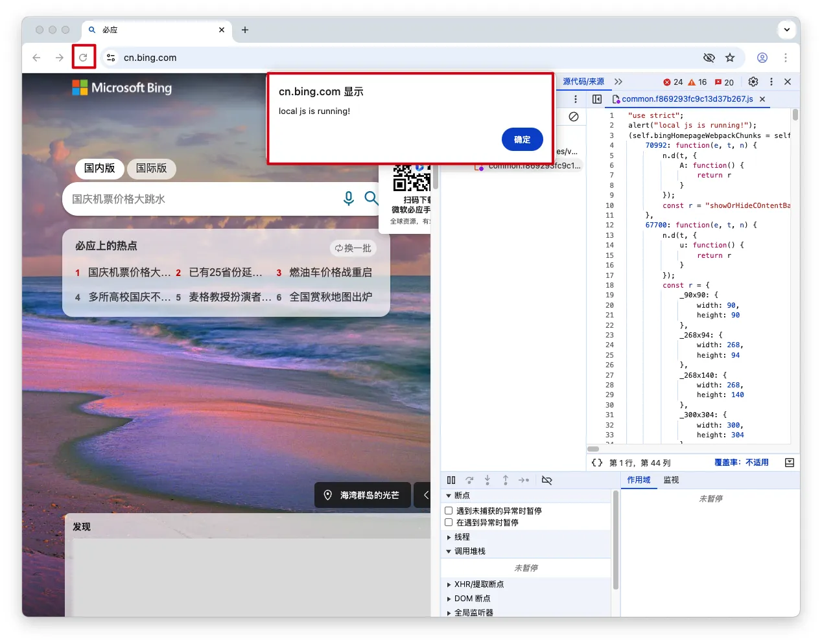Screen dimensions: 822x644
Task: Open DevTools settings gear
Action: tap(753, 82)
